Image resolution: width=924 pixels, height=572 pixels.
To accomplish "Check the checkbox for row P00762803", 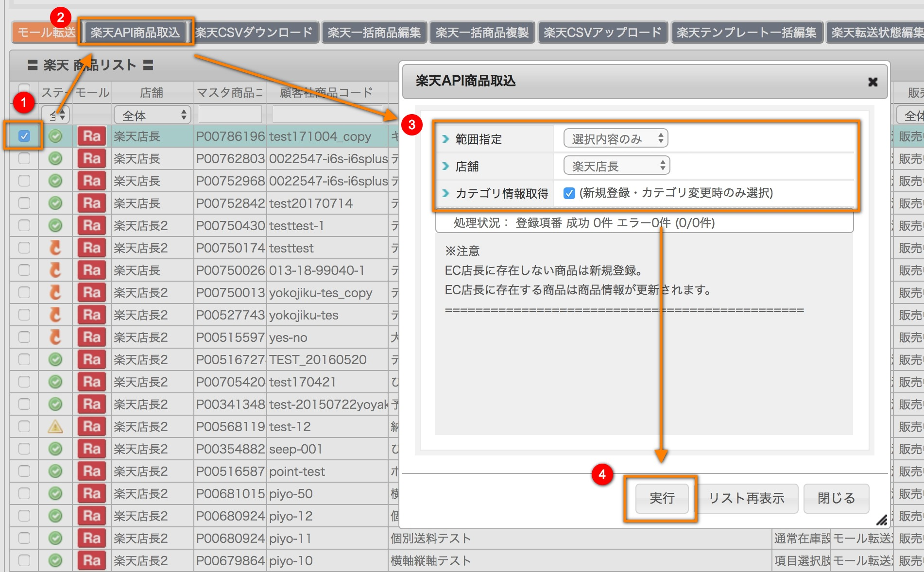I will pos(24,158).
